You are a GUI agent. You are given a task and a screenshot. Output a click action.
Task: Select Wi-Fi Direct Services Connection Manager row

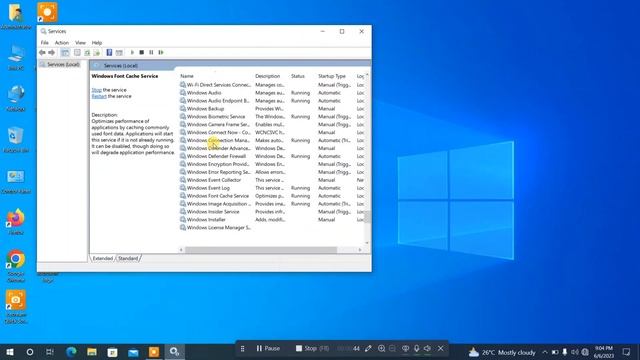[271, 85]
